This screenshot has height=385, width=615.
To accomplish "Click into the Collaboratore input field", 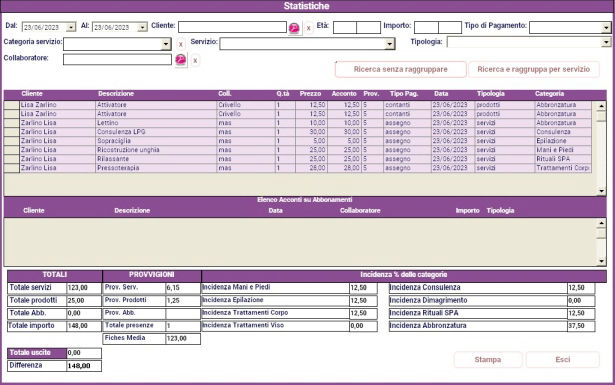I will [x=117, y=59].
